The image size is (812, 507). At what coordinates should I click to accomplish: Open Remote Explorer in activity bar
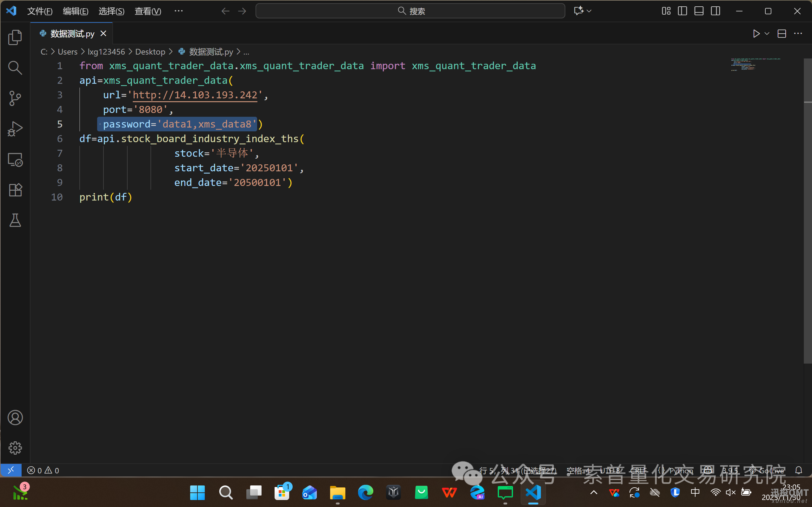point(15,160)
